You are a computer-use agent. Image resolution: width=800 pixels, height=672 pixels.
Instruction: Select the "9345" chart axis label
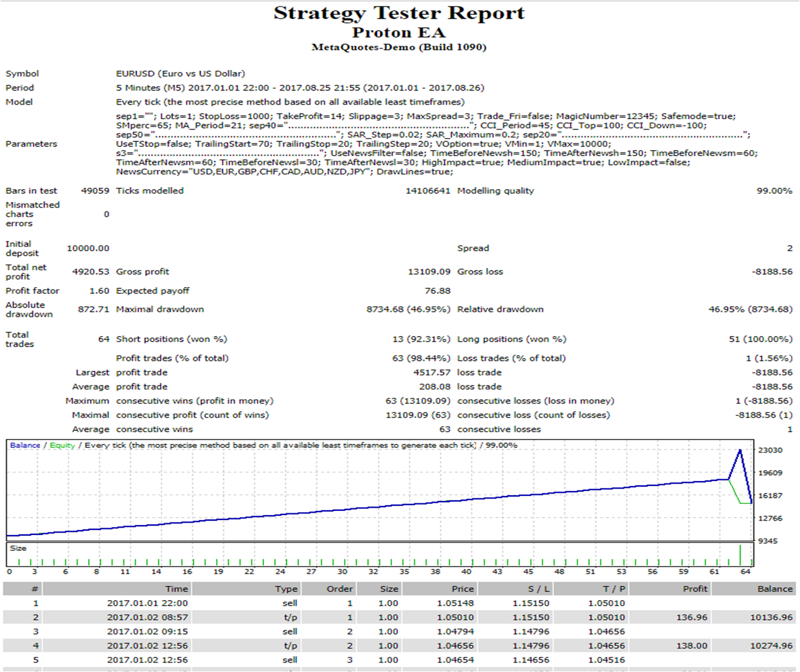(x=768, y=542)
